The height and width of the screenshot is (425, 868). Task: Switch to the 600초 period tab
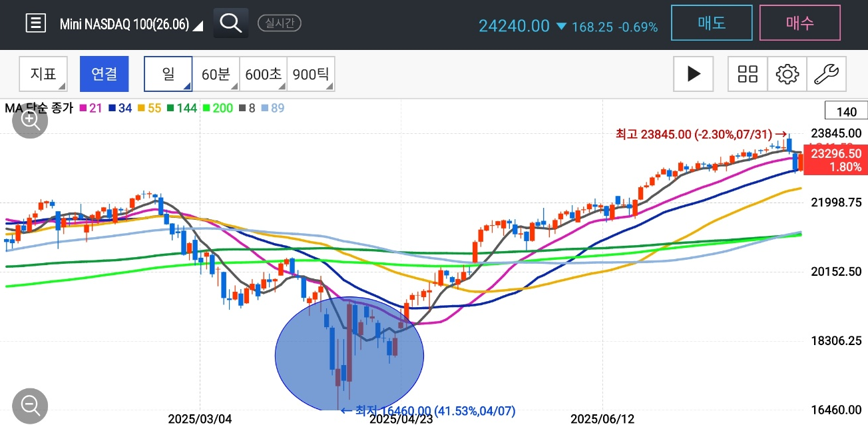263,74
